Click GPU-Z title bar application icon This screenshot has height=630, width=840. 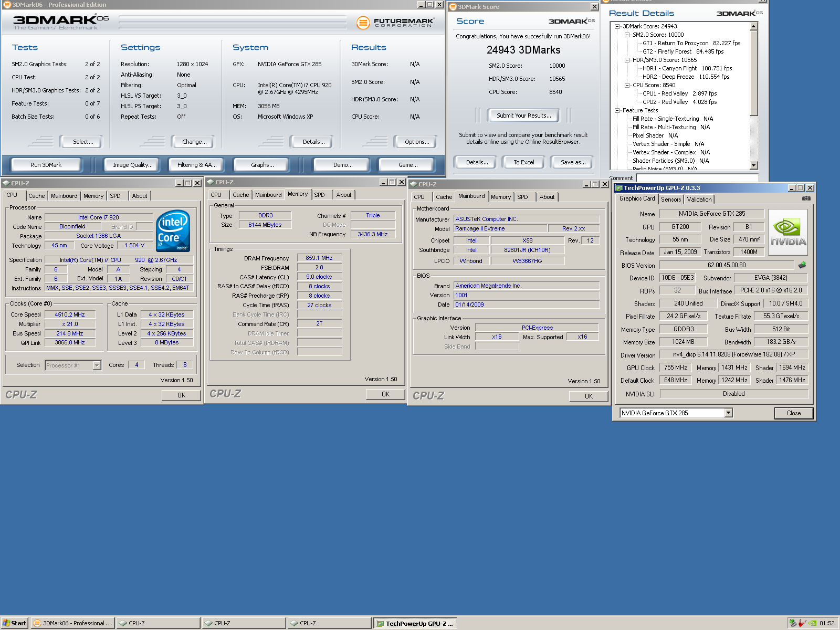coord(619,188)
